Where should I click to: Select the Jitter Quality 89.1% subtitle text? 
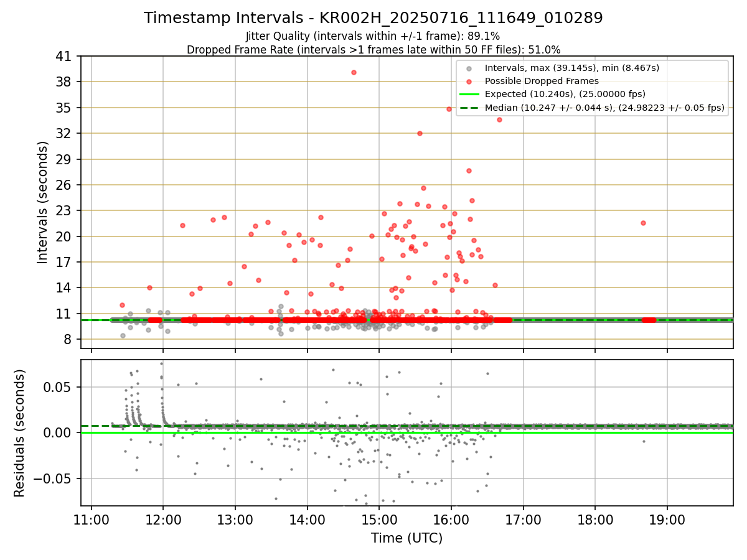click(x=373, y=37)
